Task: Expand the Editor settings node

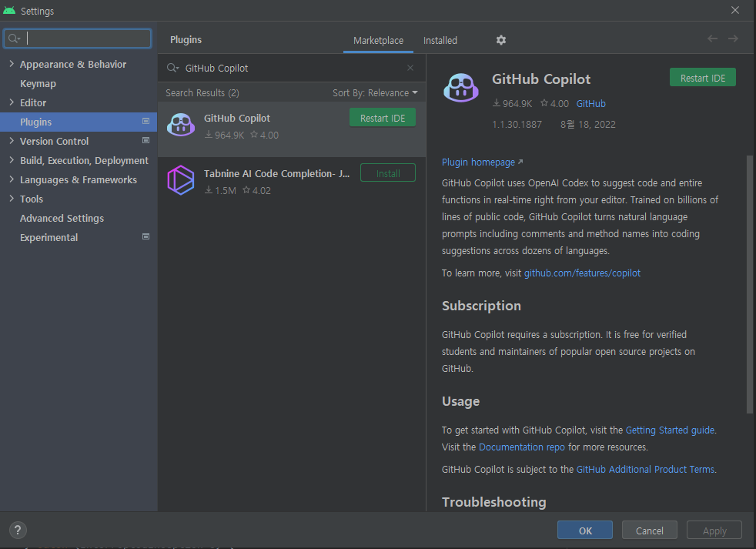Action: coord(12,102)
